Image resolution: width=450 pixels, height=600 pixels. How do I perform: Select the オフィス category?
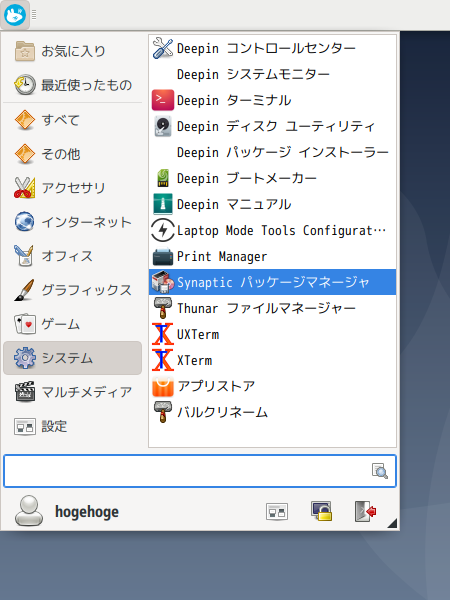(72, 256)
